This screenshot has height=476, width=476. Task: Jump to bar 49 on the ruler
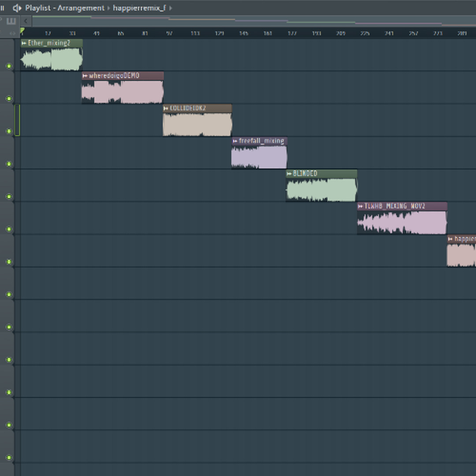pyautogui.click(x=96, y=33)
